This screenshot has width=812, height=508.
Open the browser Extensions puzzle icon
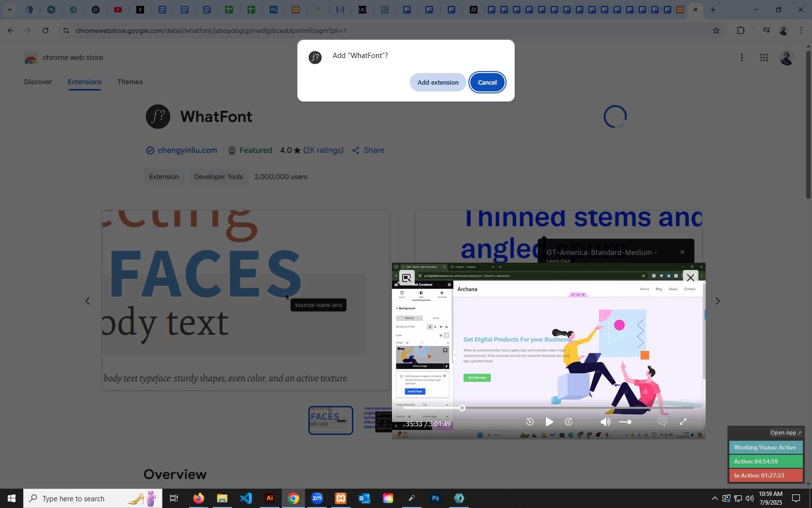(740, 30)
